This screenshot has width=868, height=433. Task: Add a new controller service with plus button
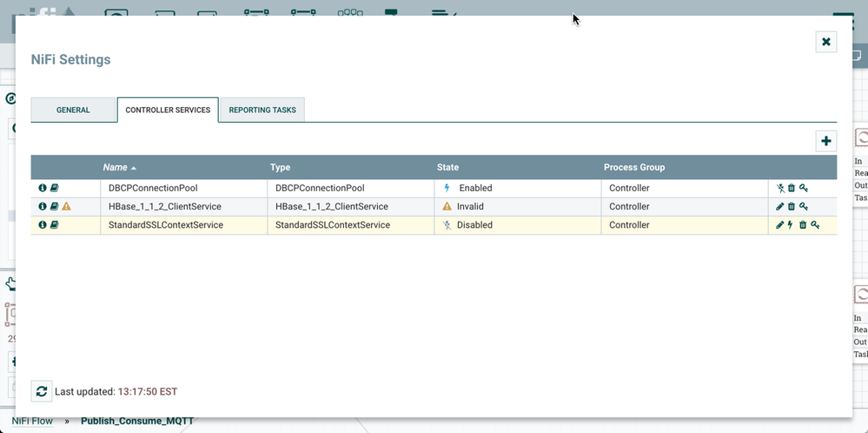point(825,141)
